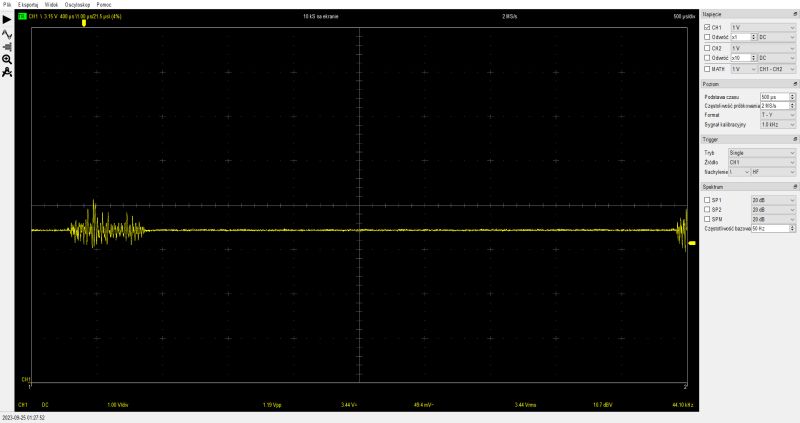Open MATH voltage range dropdown
The height and width of the screenshot is (423, 800).
pos(743,69)
